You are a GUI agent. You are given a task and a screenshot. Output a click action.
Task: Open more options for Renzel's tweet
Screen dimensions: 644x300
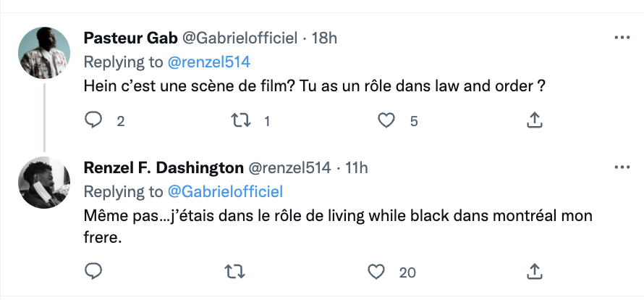pyautogui.click(x=621, y=167)
